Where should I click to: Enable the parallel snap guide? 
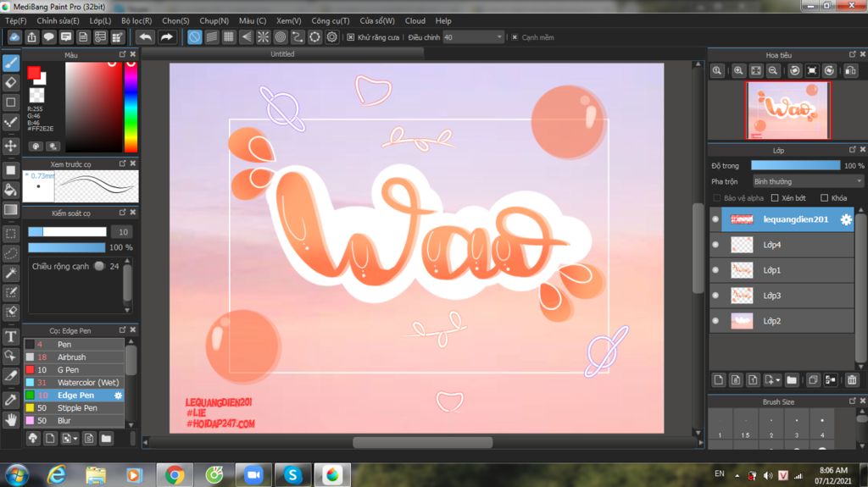(211, 37)
